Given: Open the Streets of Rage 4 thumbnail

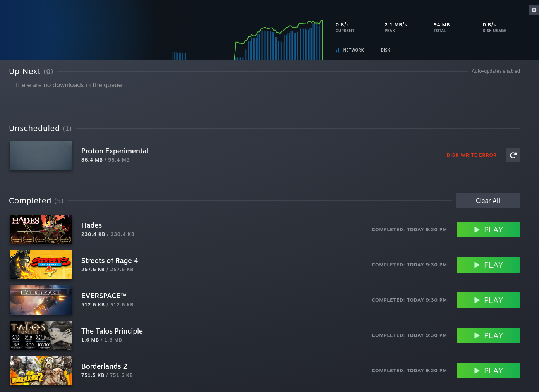Looking at the screenshot, I should (x=41, y=265).
